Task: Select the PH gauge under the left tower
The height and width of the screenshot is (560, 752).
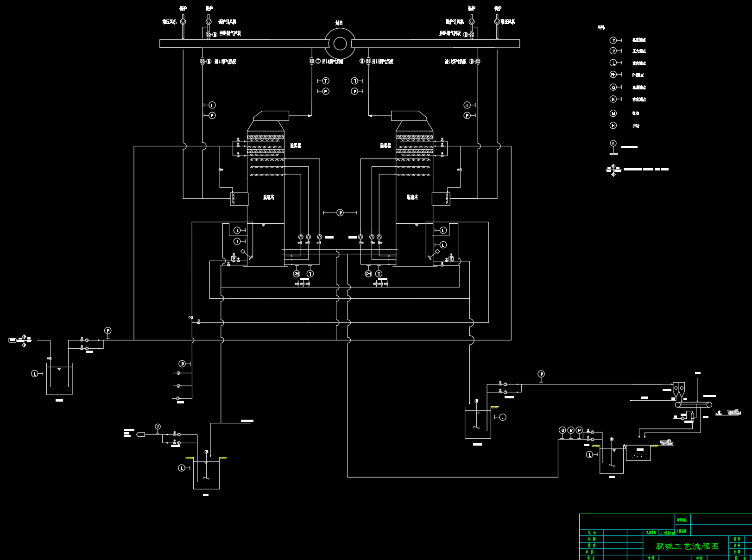Action: tap(297, 274)
